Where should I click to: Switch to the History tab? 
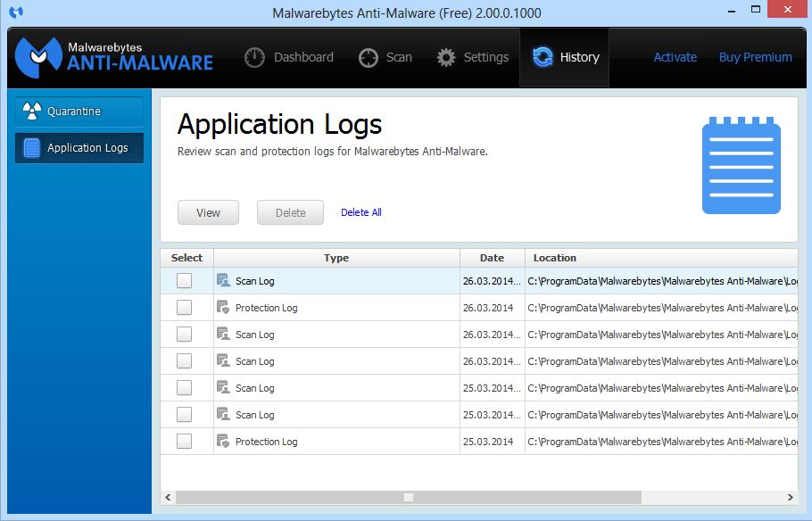click(x=565, y=57)
